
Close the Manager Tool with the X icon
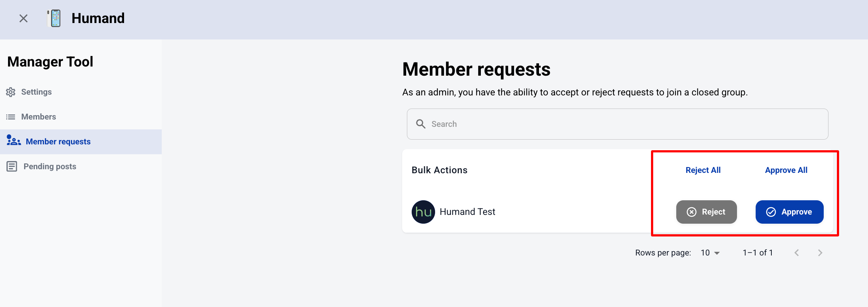coord(23,18)
